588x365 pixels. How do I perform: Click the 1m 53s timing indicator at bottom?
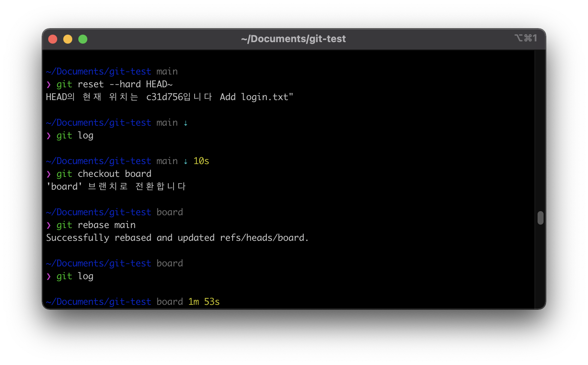pyautogui.click(x=203, y=301)
